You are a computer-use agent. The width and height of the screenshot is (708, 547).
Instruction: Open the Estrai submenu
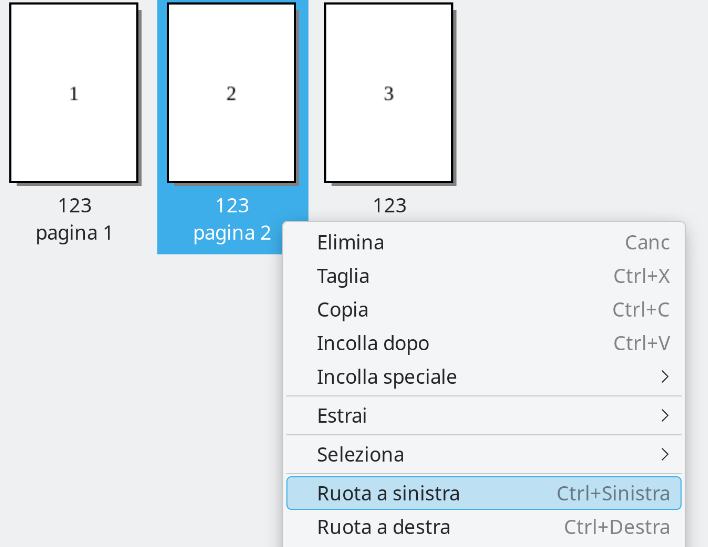(342, 415)
